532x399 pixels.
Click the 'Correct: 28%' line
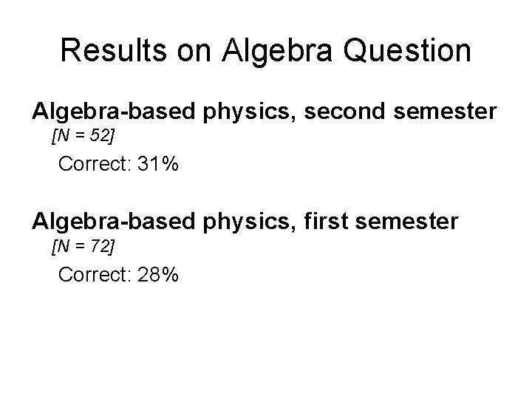click(118, 274)
